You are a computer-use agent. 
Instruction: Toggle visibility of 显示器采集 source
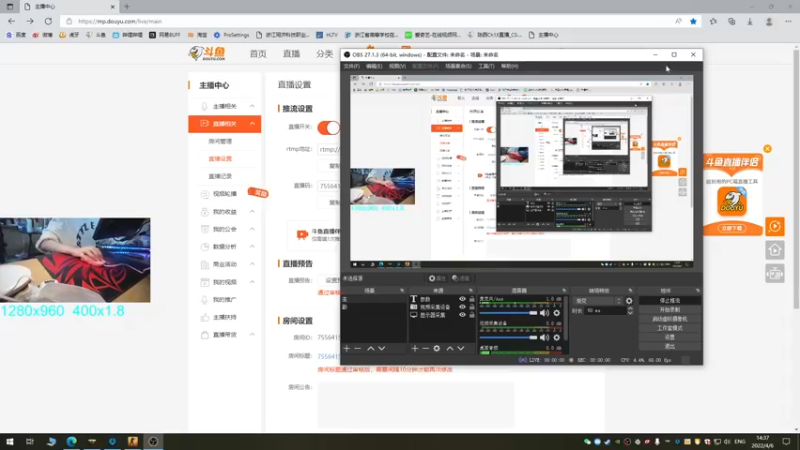point(462,315)
